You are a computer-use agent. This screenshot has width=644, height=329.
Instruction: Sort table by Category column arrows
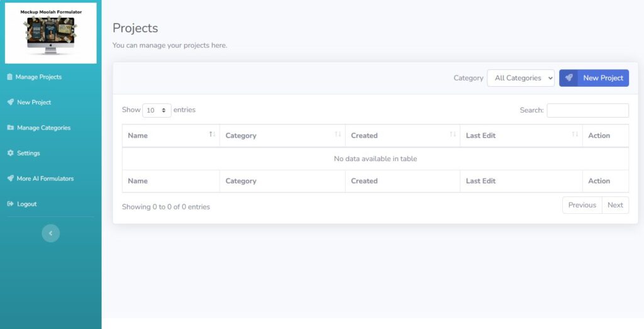338,135
